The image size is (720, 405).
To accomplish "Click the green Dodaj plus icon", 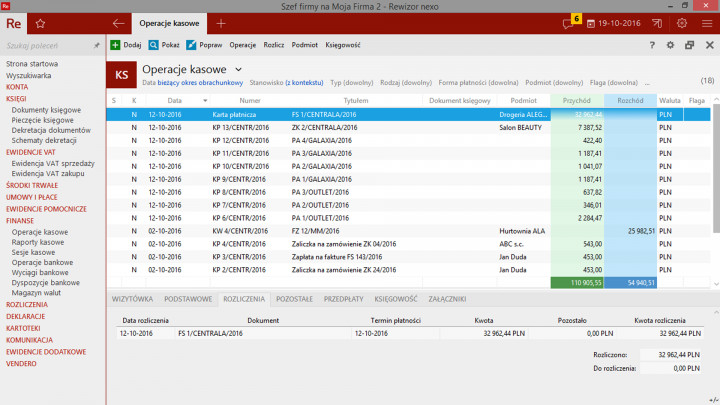I will click(x=115, y=45).
